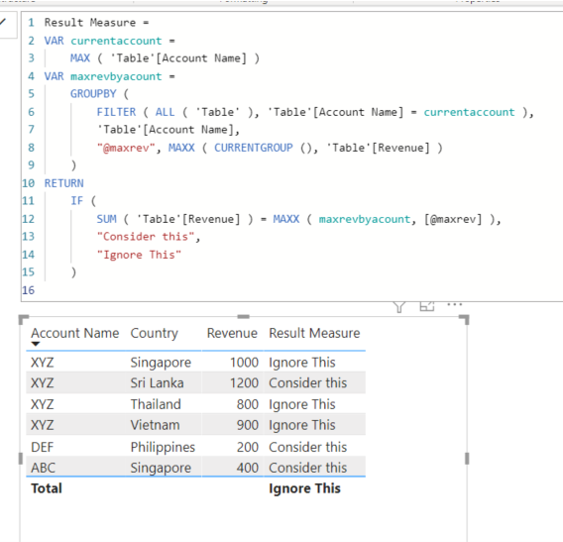Select the Sri Lanka cell
Screen dimensions: 563x542
tap(157, 383)
